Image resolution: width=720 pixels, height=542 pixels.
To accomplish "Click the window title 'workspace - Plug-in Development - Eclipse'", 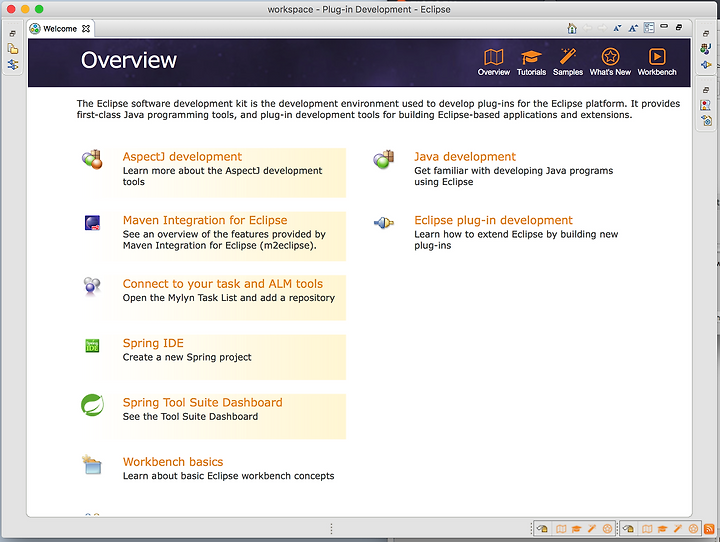I will [359, 9].
